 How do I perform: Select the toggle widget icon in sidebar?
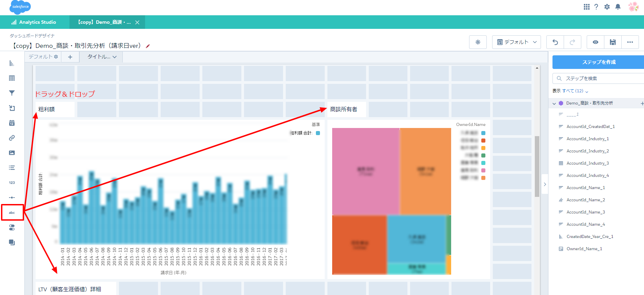(12, 227)
